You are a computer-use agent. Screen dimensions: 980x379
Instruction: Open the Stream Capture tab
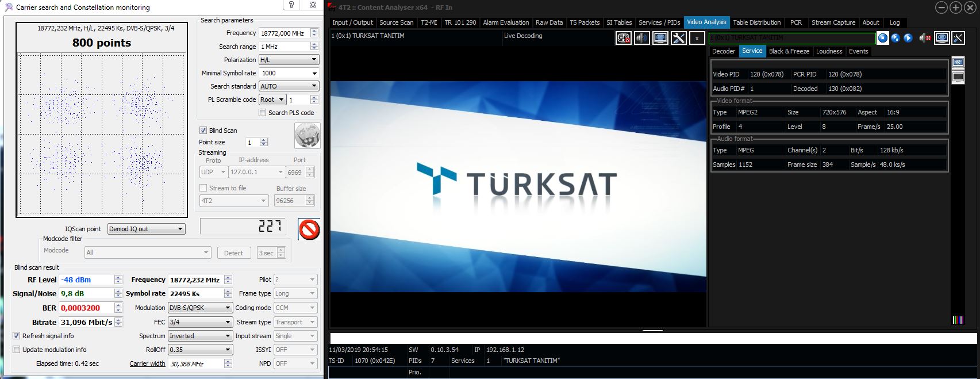pos(833,22)
